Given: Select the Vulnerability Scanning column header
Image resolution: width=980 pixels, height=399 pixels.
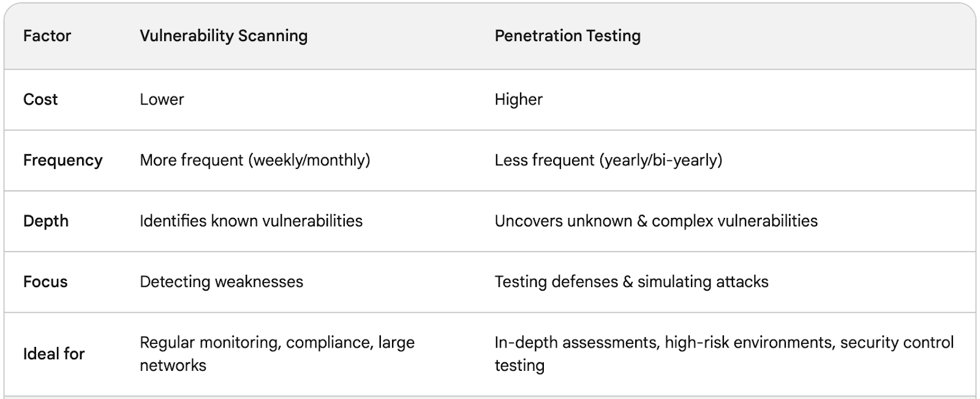Looking at the screenshot, I should point(223,36).
